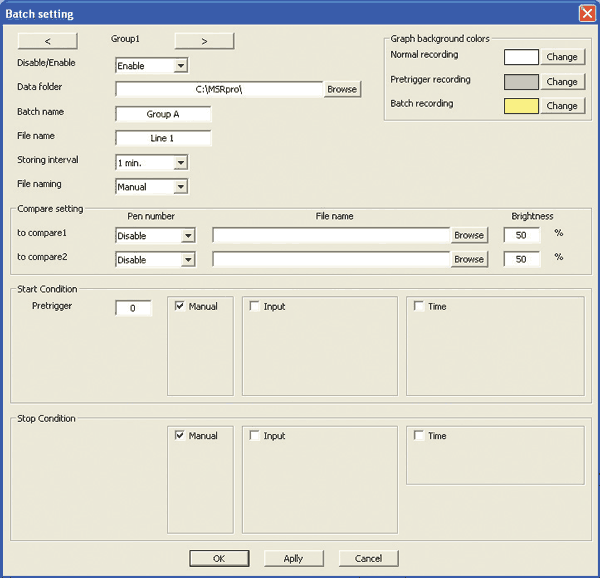The width and height of the screenshot is (600, 578).
Task: Toggle Manual checkbox in Start Condition
Action: coord(180,306)
